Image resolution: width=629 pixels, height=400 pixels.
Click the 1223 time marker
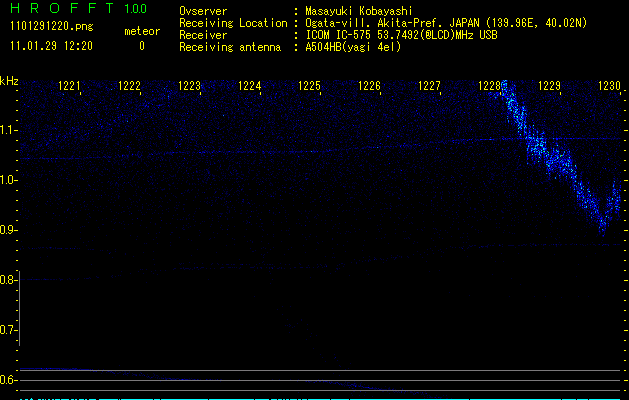tap(189, 85)
